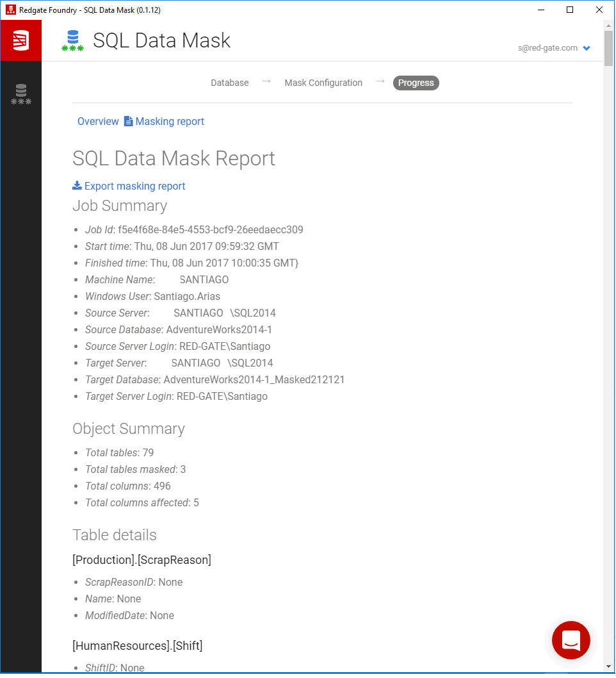616x678 pixels.
Task: Maximize the application window
Action: tap(570, 10)
